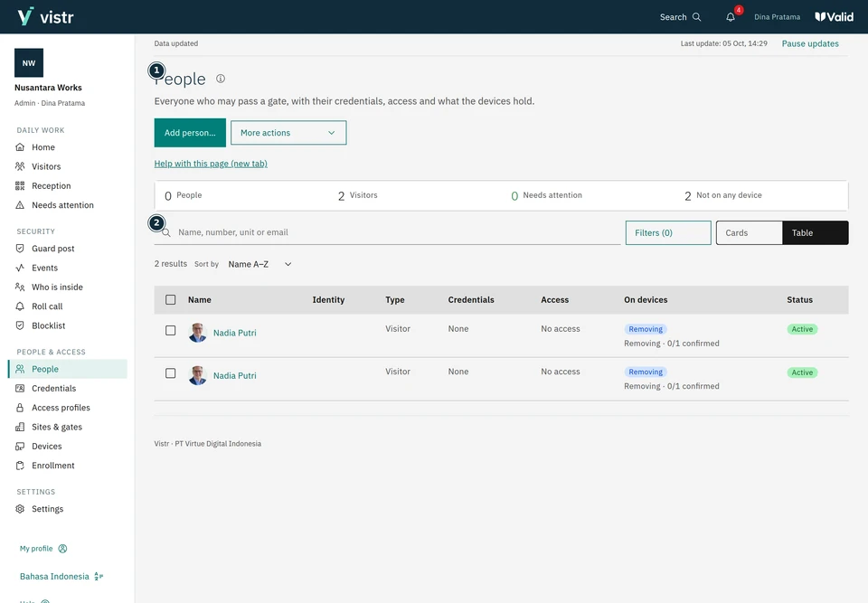This screenshot has width=868, height=603.
Task: Click the info icon beside People heading
Action: pyautogui.click(x=221, y=79)
